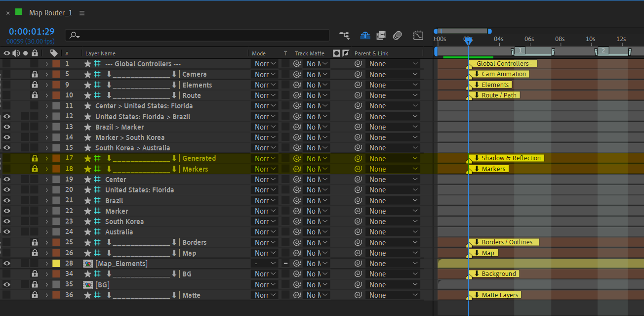Click the composition icon of BG layer
The image size is (644, 316).
click(88, 284)
